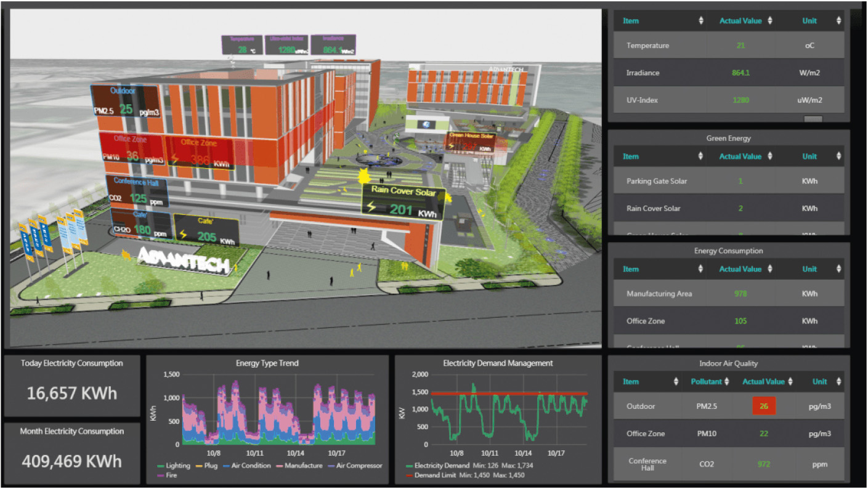This screenshot has width=868, height=489.
Task: Select the Temperature row in weather table
Action: [x=729, y=46]
